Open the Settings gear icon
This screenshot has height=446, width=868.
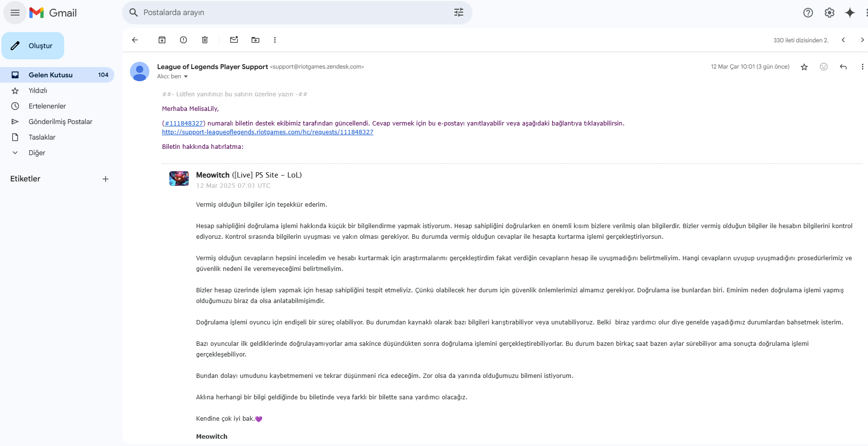tap(830, 13)
